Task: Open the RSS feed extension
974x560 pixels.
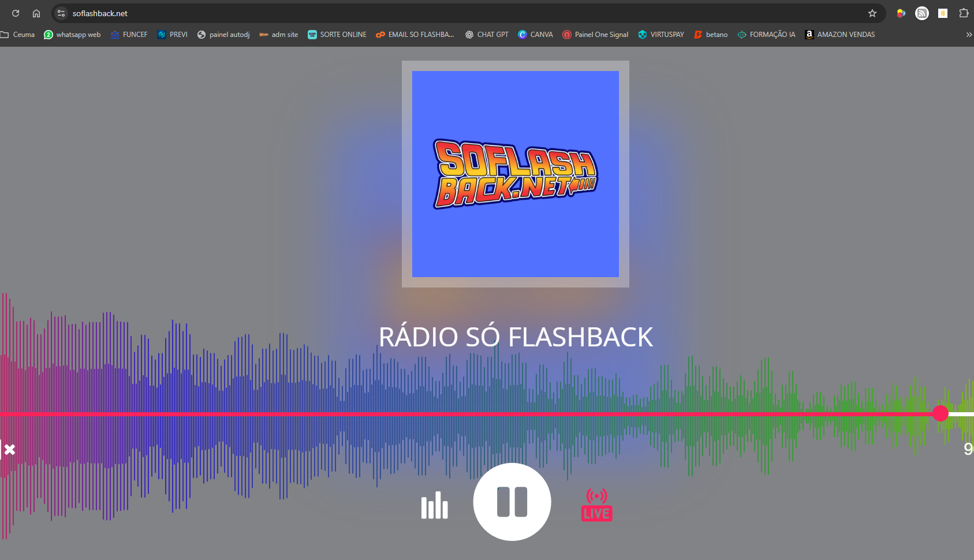Action: [x=922, y=13]
